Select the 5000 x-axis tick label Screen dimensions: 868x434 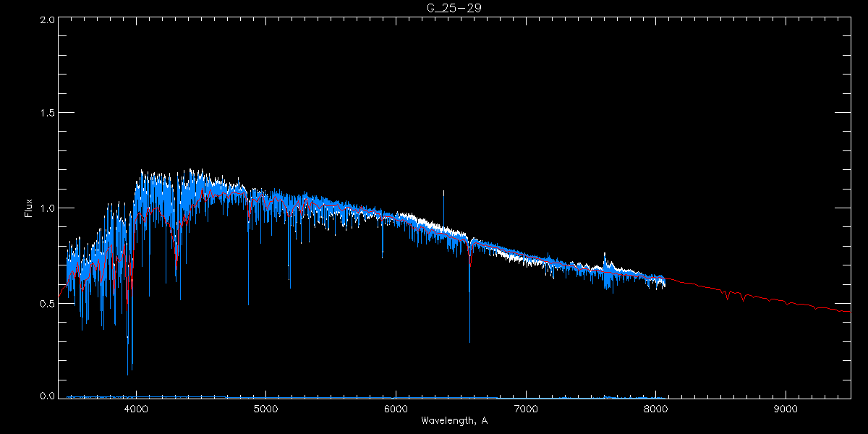pos(265,409)
